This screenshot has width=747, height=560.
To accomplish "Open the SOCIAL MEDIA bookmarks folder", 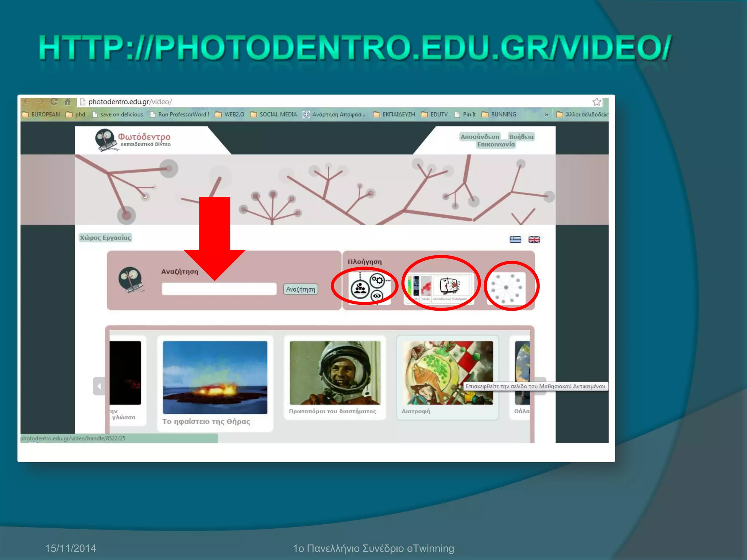I will 274,114.
